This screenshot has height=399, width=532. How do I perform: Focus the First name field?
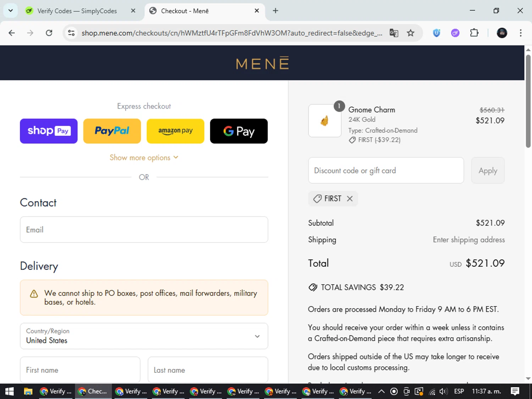tap(80, 370)
